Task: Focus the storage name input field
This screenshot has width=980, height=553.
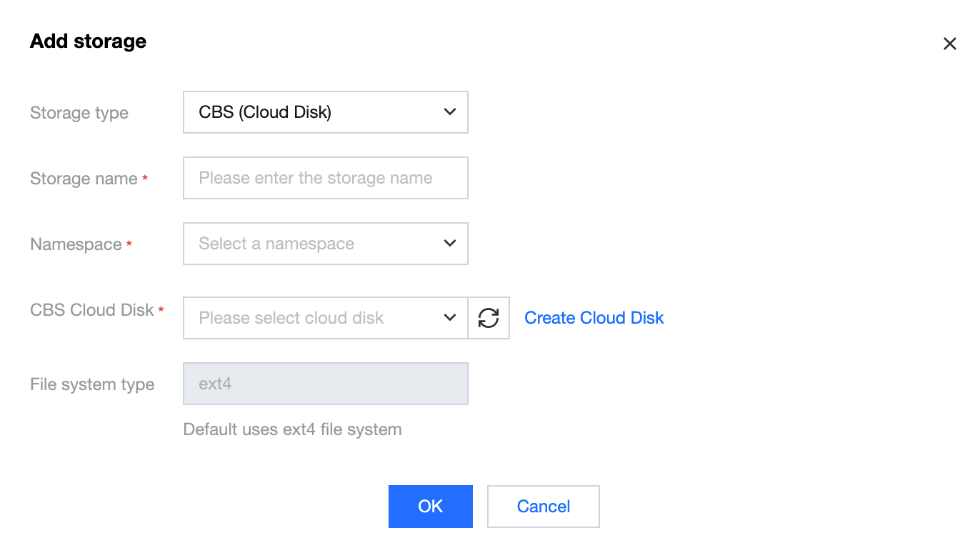Action: pyautogui.click(x=325, y=178)
